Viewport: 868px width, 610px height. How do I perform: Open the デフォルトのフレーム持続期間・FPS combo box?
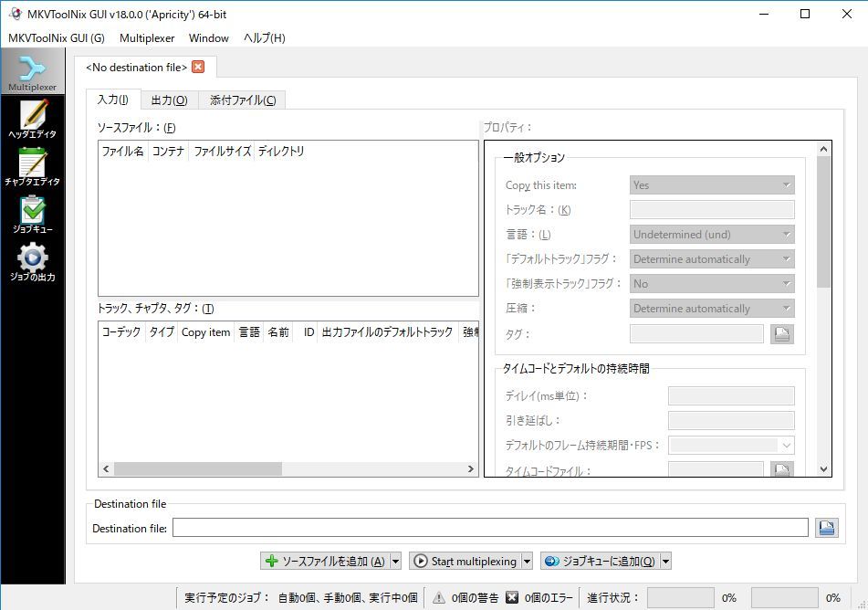point(731,445)
